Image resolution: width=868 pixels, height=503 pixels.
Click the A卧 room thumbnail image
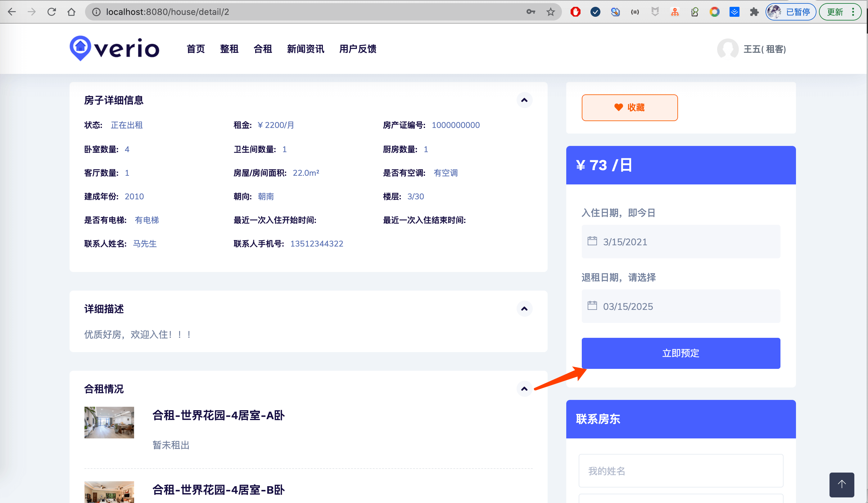click(109, 422)
